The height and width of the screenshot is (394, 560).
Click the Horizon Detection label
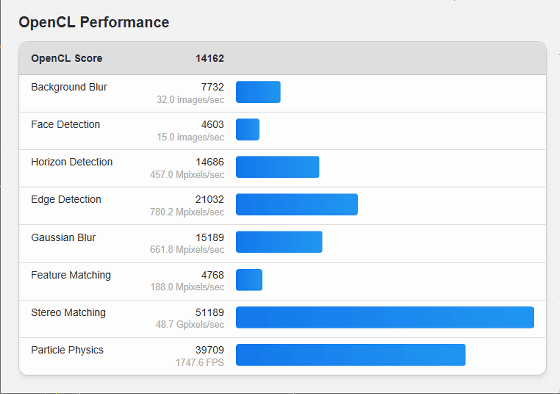click(72, 162)
